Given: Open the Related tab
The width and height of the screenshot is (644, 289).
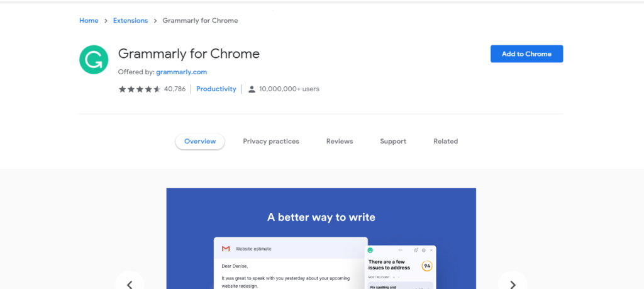Looking at the screenshot, I should coord(446,142).
